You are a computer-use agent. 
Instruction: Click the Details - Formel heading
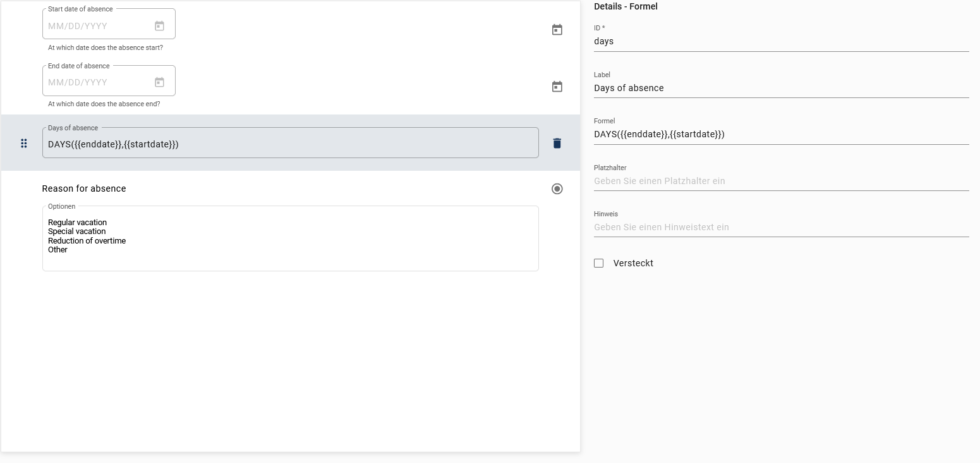[x=626, y=6]
